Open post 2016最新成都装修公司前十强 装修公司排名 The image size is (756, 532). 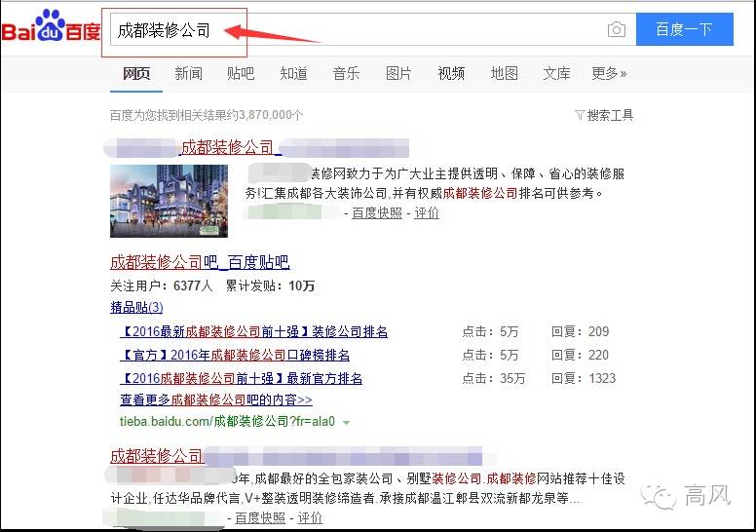pyautogui.click(x=254, y=332)
